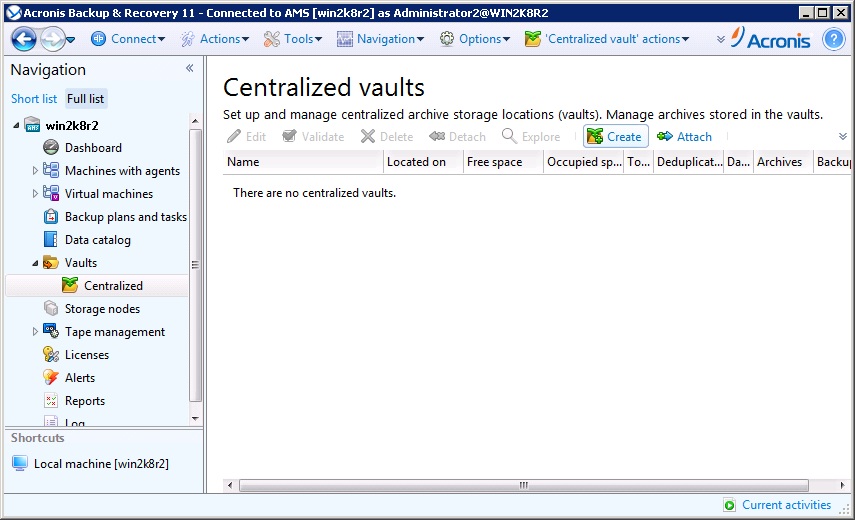Collapse the win2k8r2 tree node
The image size is (855, 520).
pyautogui.click(x=16, y=125)
